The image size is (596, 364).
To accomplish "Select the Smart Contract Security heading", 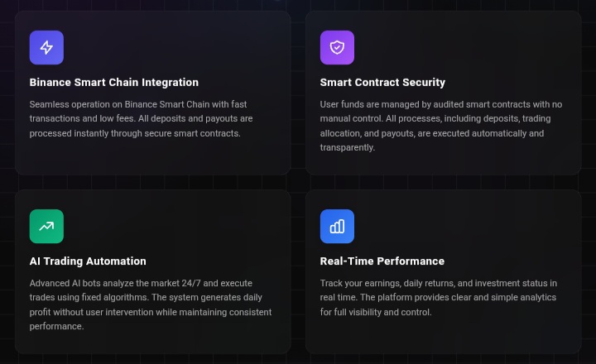I will [382, 83].
